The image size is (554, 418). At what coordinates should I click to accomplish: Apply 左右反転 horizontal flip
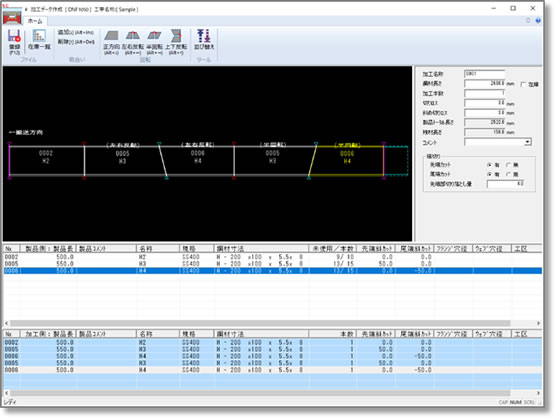[x=133, y=42]
